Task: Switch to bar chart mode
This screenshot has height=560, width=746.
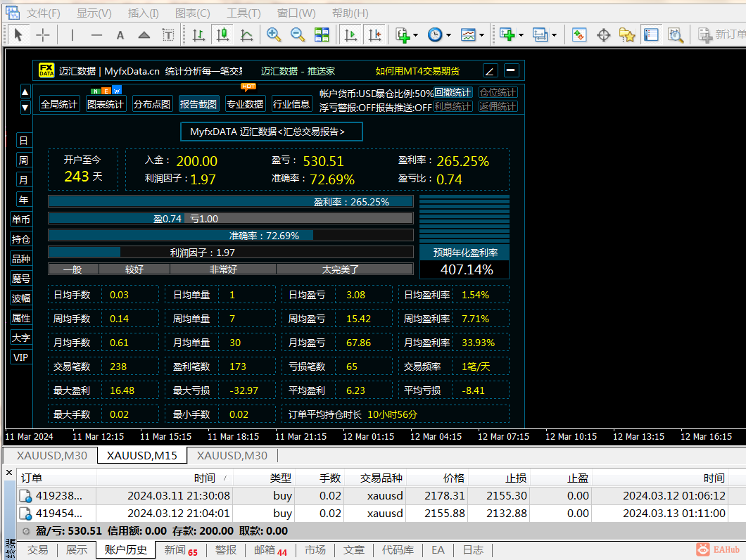Action: [198, 34]
